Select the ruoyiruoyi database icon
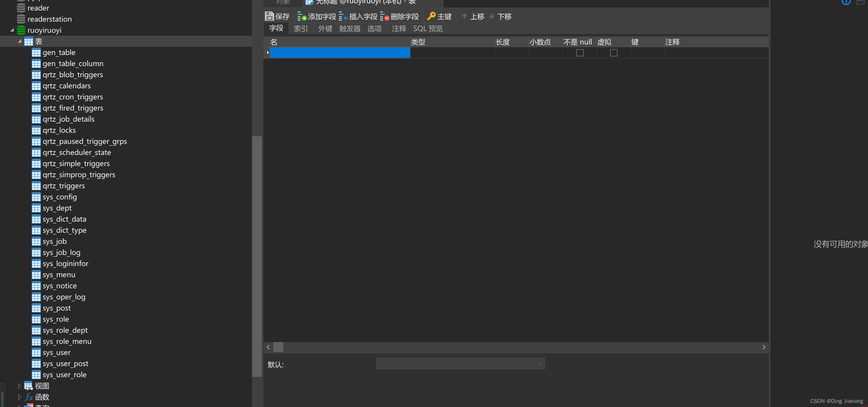The height and width of the screenshot is (407, 868). (x=21, y=30)
